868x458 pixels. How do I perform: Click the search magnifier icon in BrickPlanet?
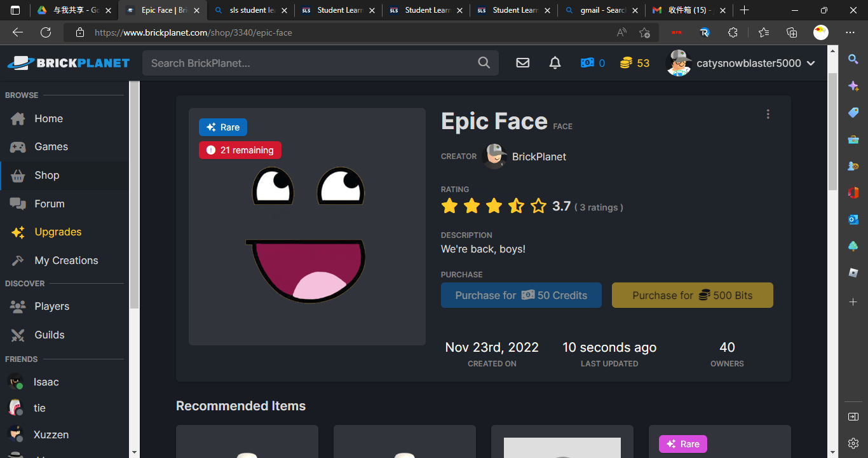tap(484, 63)
